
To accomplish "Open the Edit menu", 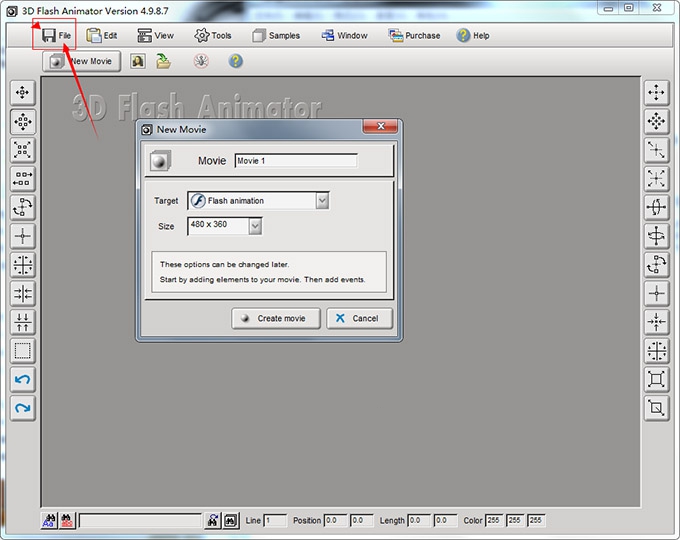I will tap(101, 36).
